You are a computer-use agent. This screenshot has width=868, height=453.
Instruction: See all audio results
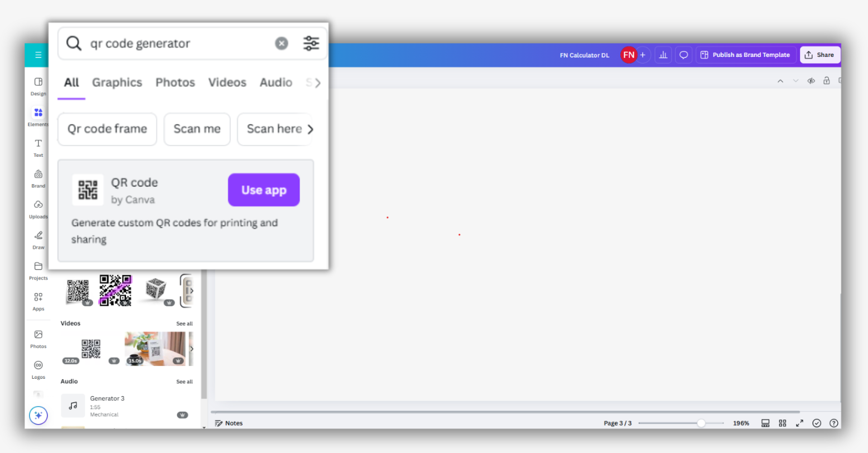coord(185,382)
